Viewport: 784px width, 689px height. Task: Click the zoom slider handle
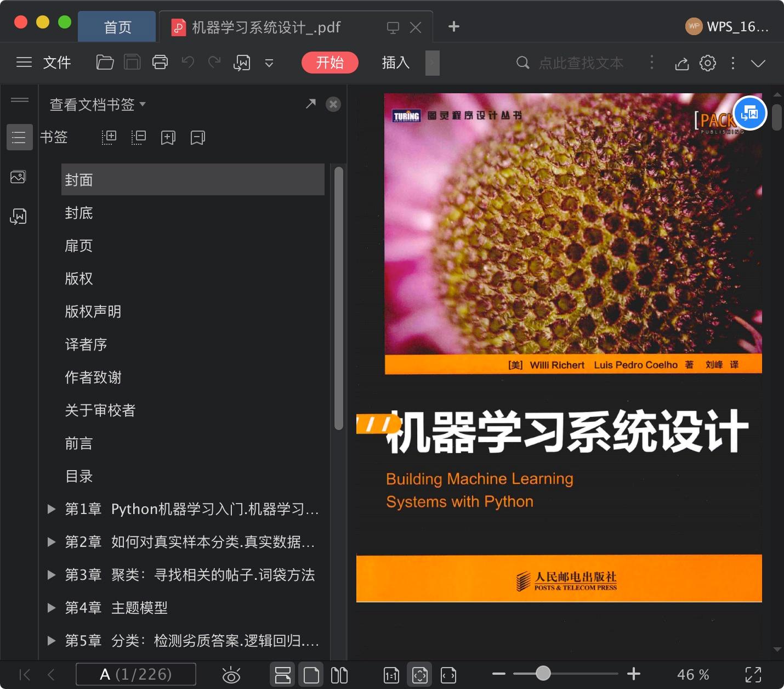pyautogui.click(x=543, y=673)
